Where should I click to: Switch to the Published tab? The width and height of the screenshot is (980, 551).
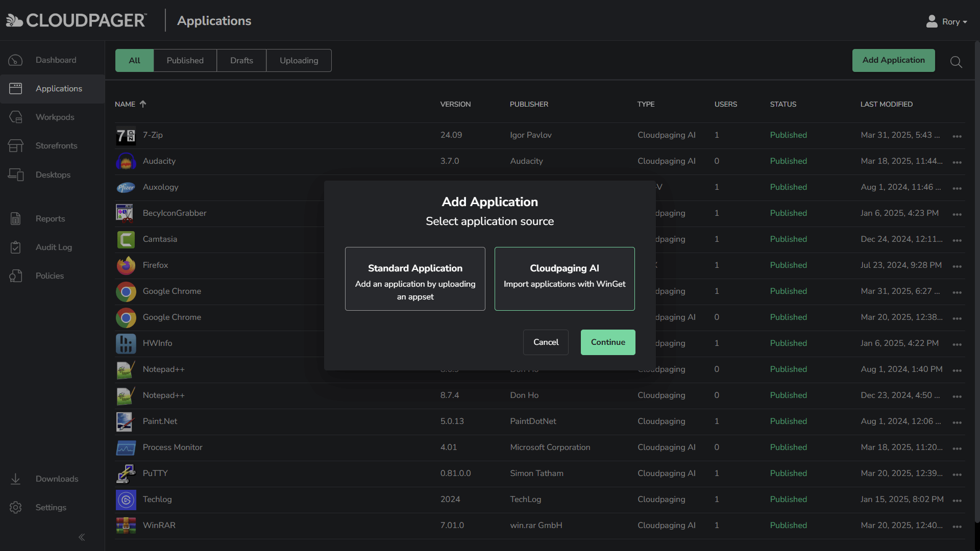pyautogui.click(x=185, y=60)
